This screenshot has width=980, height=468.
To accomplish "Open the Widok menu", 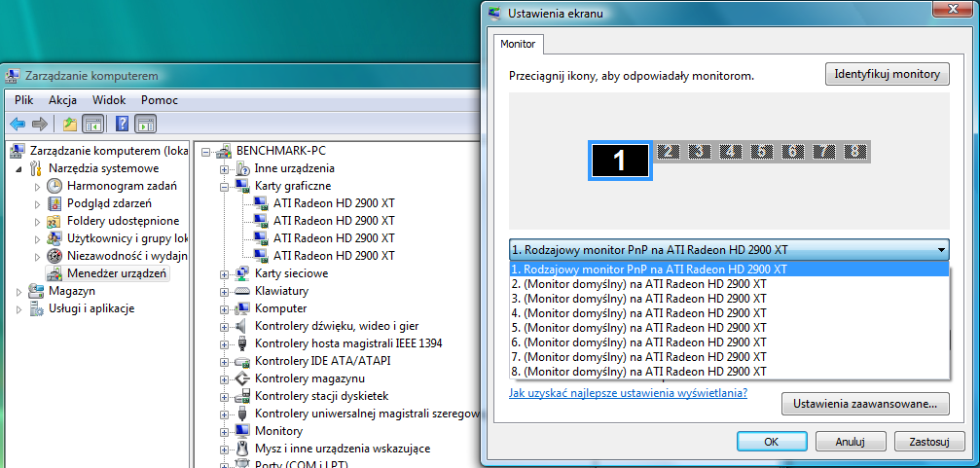I will click(109, 100).
